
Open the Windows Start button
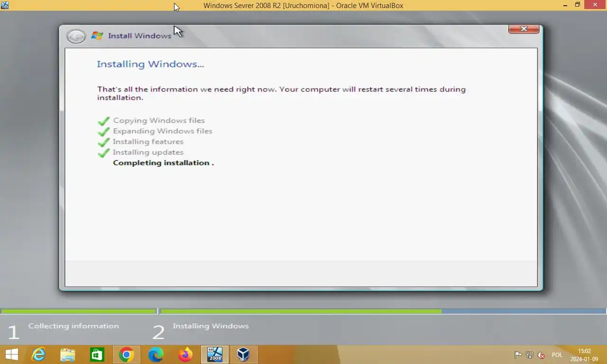11,355
